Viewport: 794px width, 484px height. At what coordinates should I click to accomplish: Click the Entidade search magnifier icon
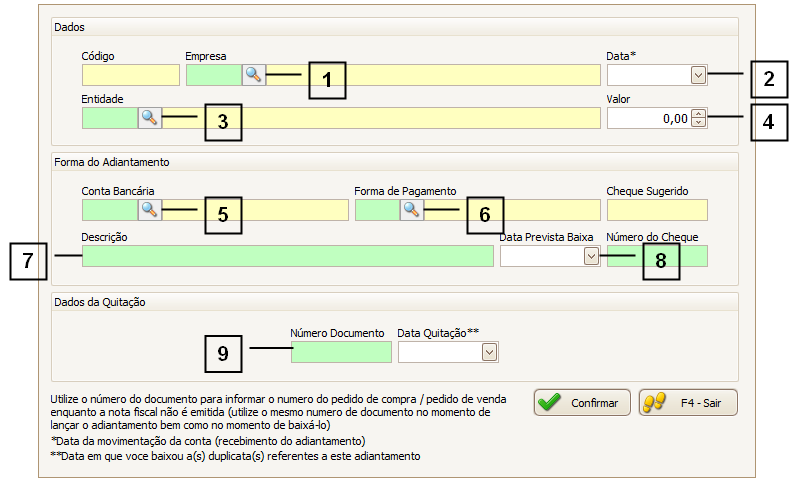point(150,118)
